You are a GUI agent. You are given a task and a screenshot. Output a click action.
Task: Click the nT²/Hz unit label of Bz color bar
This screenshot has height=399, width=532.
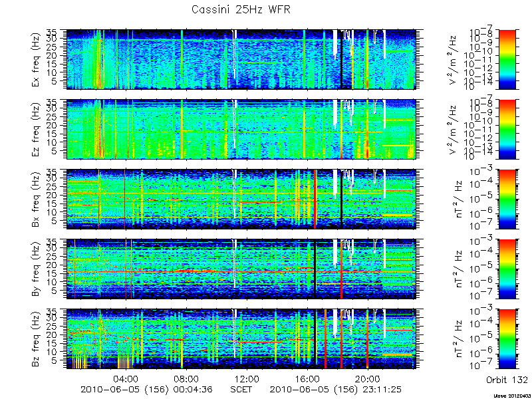tap(459, 339)
